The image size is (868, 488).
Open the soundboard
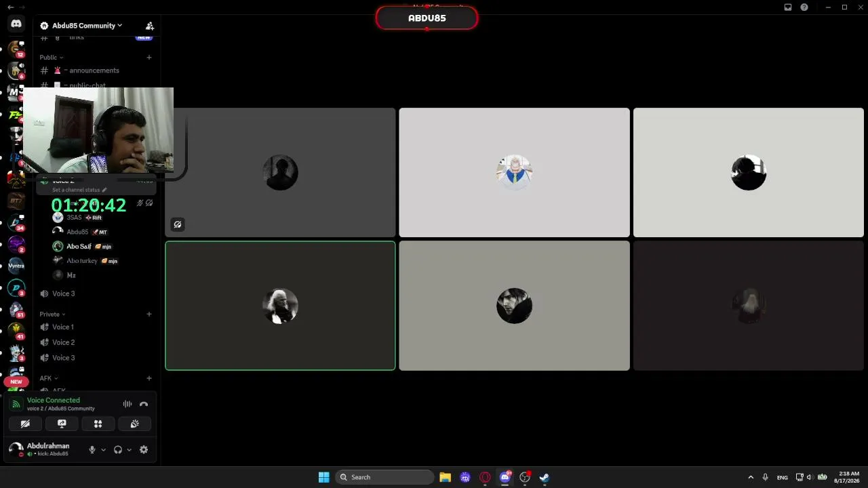click(x=134, y=424)
